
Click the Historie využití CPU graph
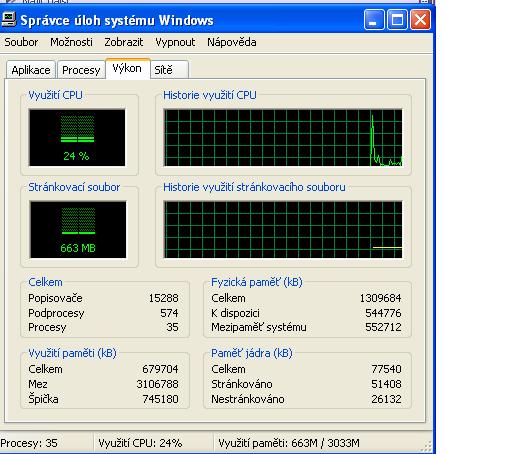coord(283,137)
